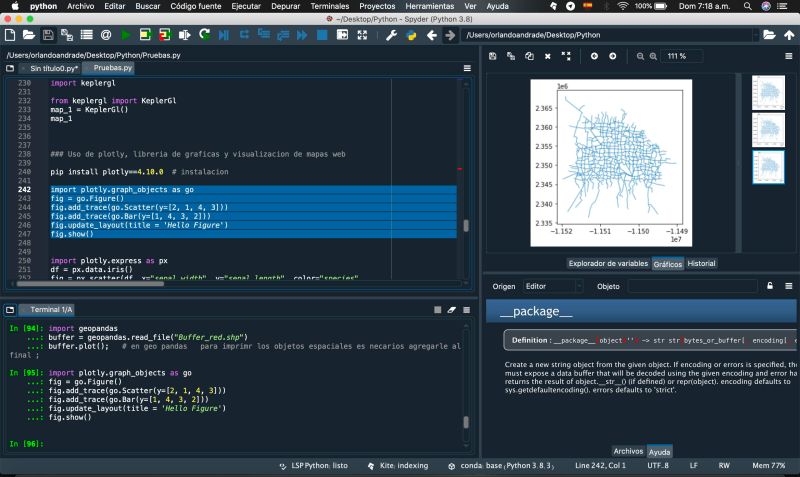Viewport: 800px width, 477px height.
Task: Save the current file via toolbar
Action: tap(48, 35)
